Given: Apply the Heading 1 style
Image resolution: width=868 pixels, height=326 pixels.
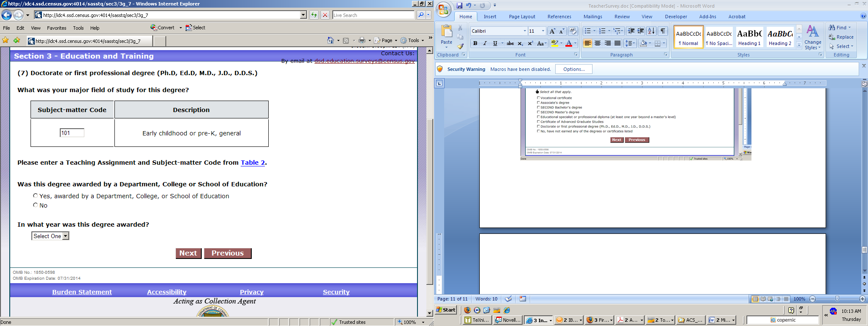Looking at the screenshot, I should pos(749,37).
